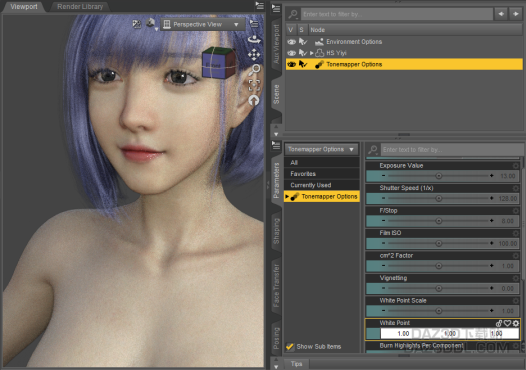The width and height of the screenshot is (526, 370).
Task: Click the HS Yiyi figure icon
Action: pyautogui.click(x=320, y=53)
